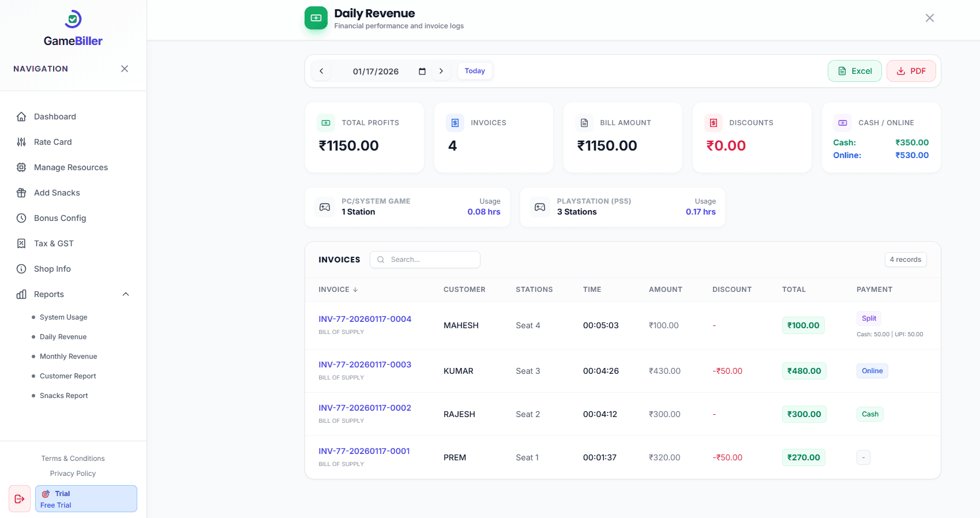
Task: Click the Dashboard home icon
Action: (x=21, y=117)
